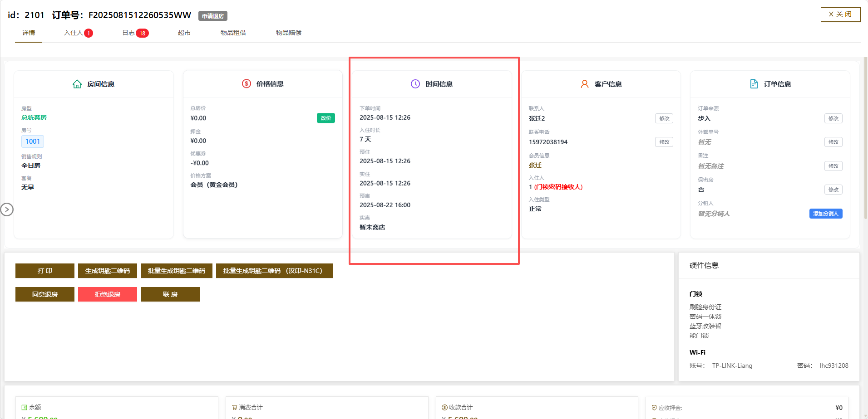Switch to the 入住人 tab
868x419 pixels.
[74, 33]
